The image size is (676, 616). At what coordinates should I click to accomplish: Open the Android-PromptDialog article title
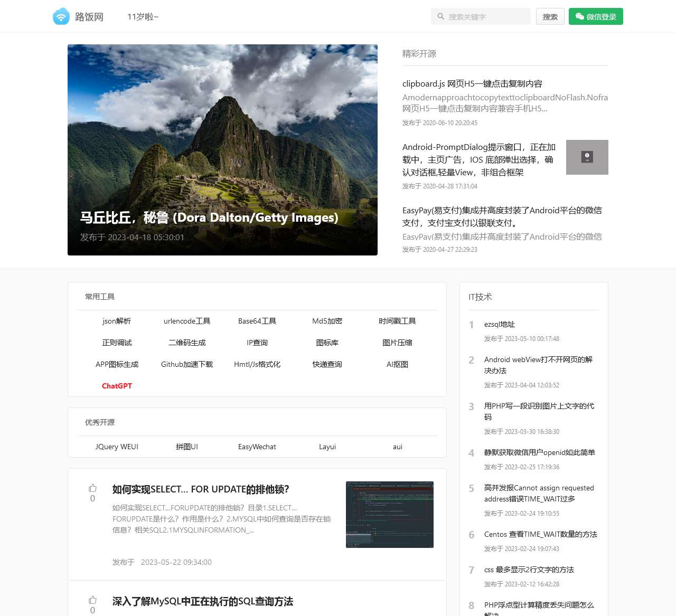[480, 159]
